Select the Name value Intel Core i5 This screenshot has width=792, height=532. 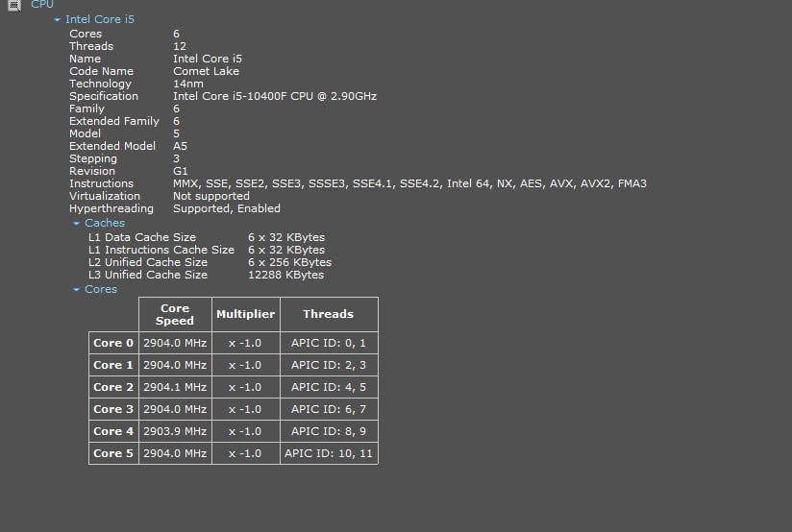pos(207,59)
